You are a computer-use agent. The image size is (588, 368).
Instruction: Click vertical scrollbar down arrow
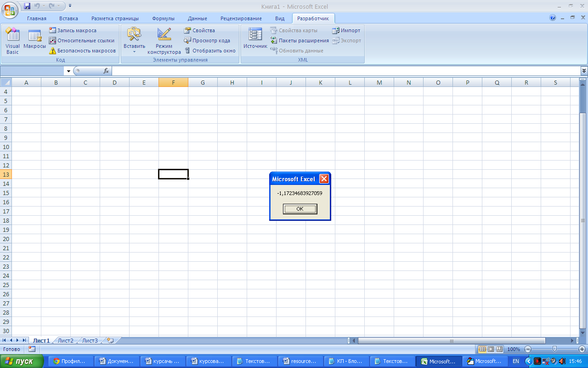coord(583,333)
